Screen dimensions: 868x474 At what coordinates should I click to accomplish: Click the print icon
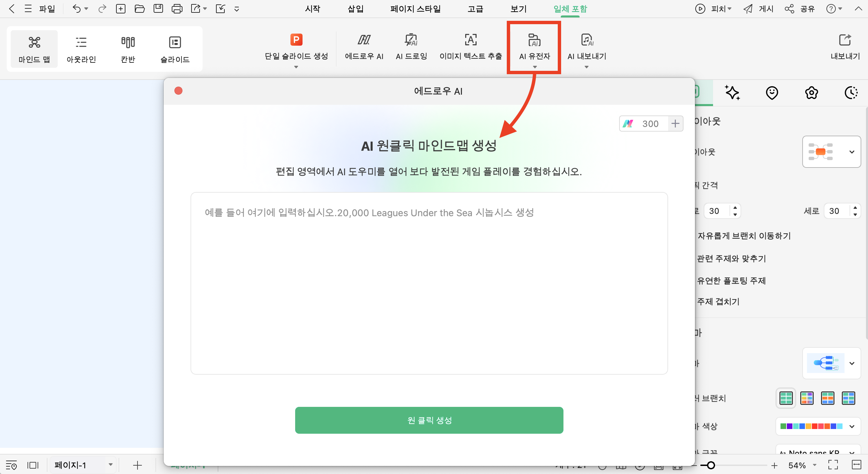177,9
